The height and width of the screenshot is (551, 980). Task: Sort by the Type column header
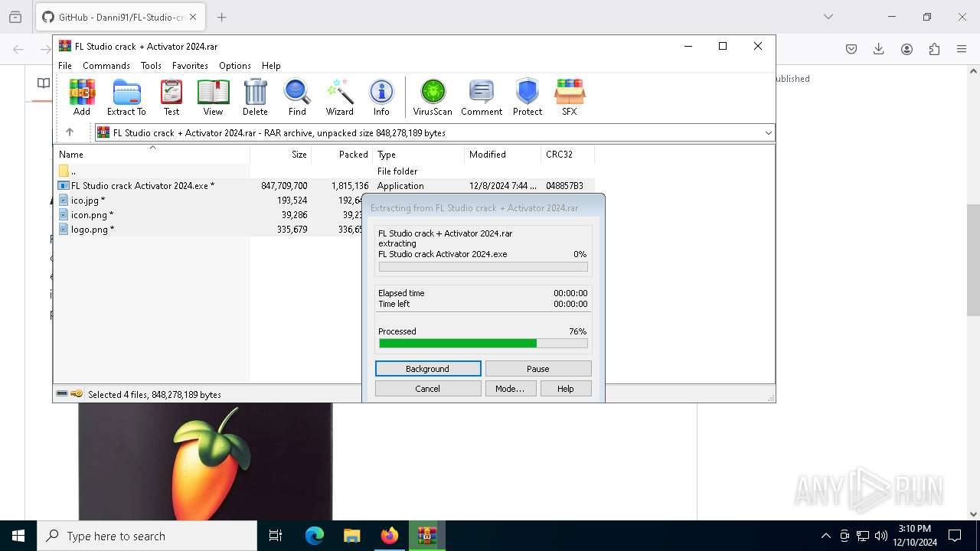tap(419, 155)
